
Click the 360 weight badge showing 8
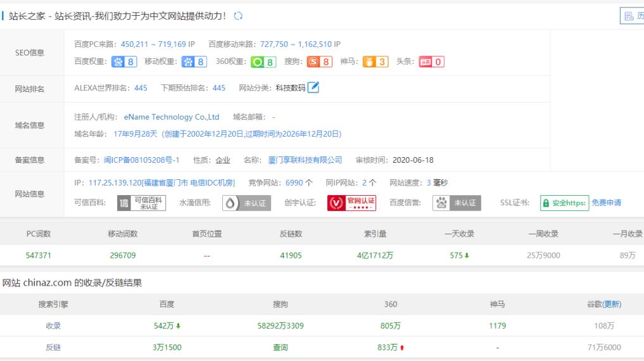[263, 61]
